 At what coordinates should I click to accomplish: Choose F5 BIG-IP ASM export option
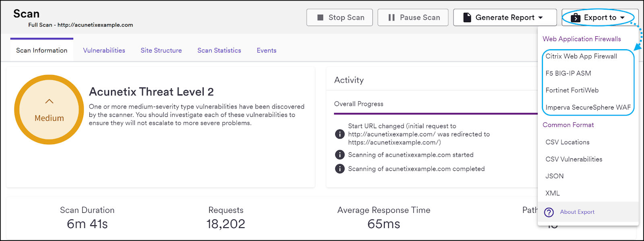(568, 73)
